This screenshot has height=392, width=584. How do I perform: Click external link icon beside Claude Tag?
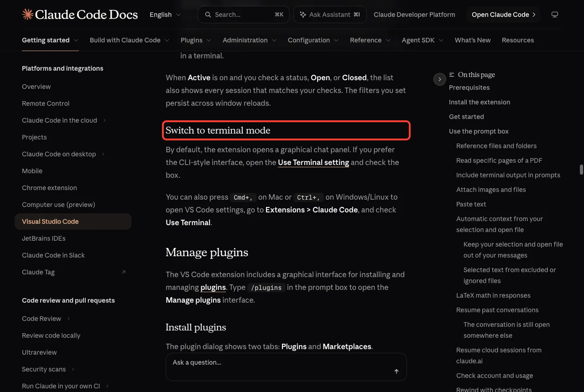click(124, 272)
